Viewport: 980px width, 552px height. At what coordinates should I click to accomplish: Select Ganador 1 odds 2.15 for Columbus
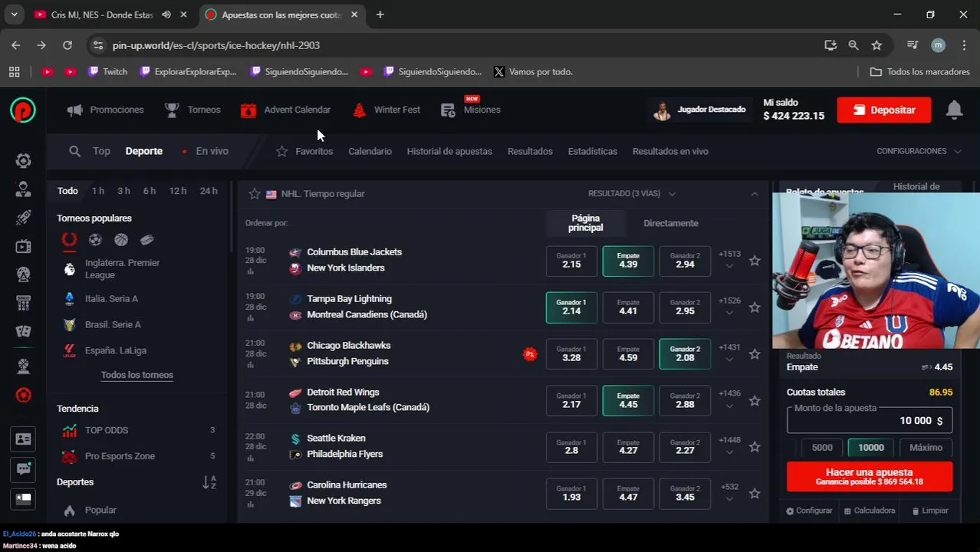[x=571, y=261]
